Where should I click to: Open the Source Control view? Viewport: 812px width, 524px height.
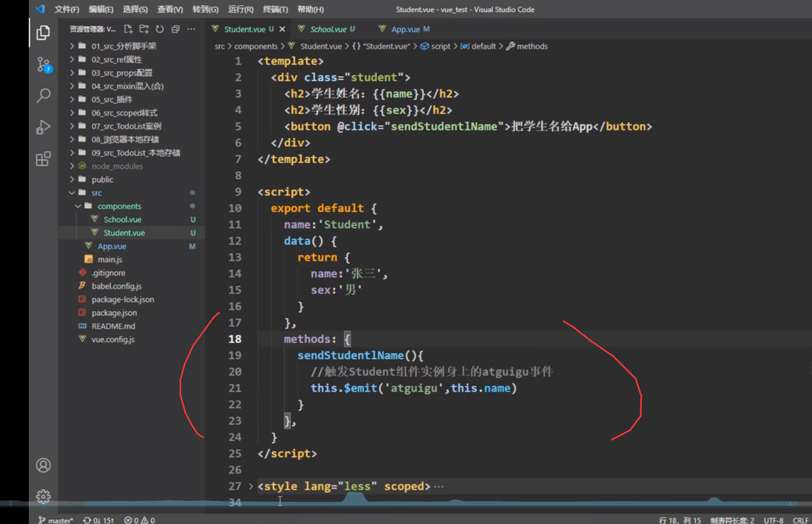(43, 65)
